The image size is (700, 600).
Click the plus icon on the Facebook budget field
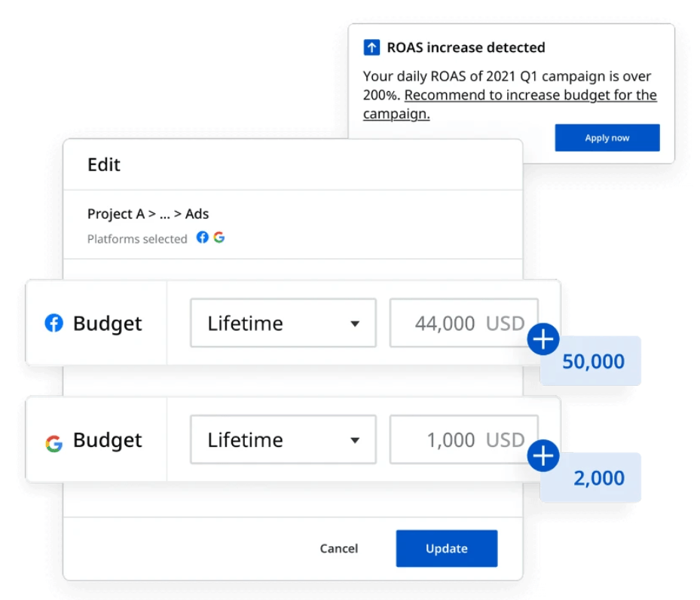point(543,340)
